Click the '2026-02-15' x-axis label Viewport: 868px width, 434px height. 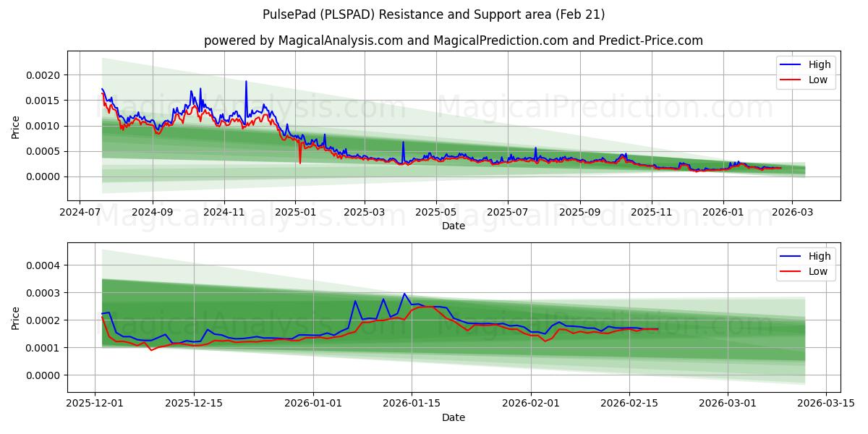tap(629, 405)
